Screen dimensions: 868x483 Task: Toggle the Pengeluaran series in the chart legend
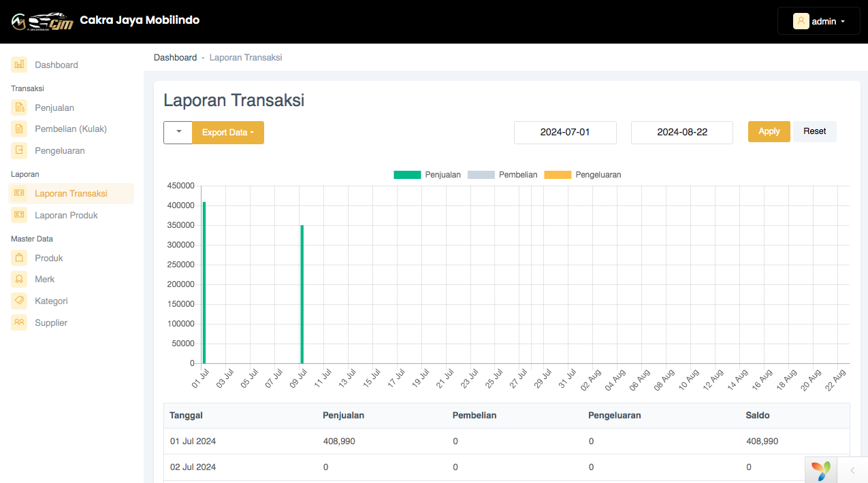point(582,175)
